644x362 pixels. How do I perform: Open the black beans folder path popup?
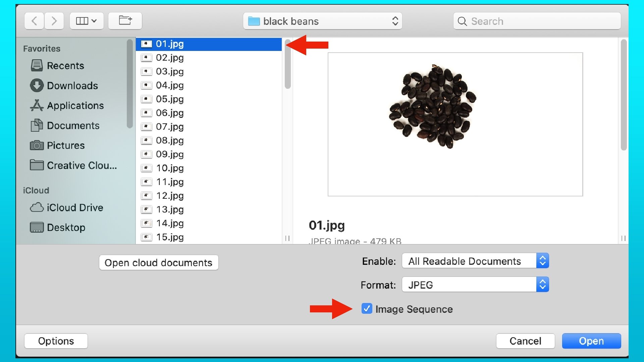tap(322, 21)
